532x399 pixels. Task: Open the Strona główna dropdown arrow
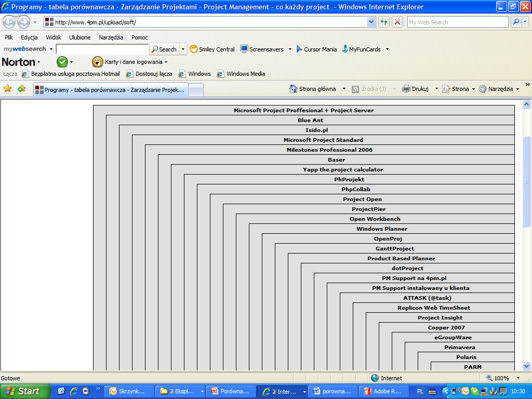344,89
